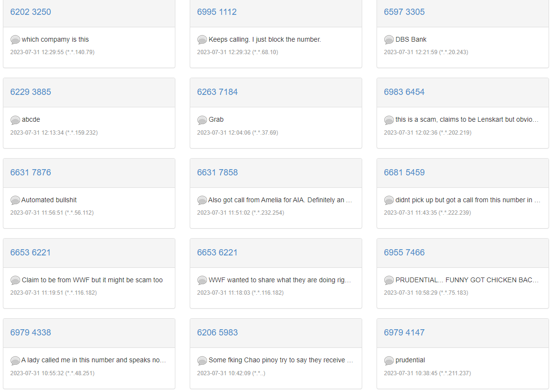Open phone number 6263 7184
Screen dimensions: 550x392
(x=218, y=92)
